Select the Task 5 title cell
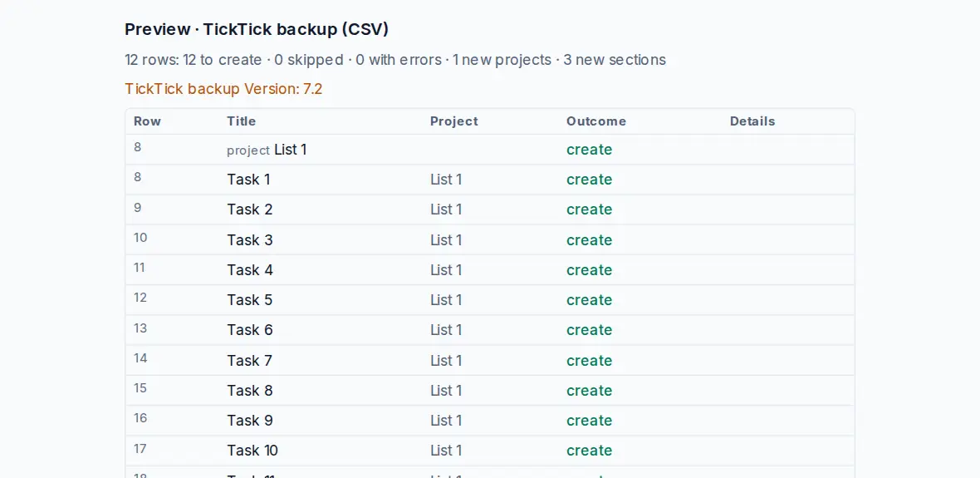Image resolution: width=980 pixels, height=478 pixels. tap(250, 300)
